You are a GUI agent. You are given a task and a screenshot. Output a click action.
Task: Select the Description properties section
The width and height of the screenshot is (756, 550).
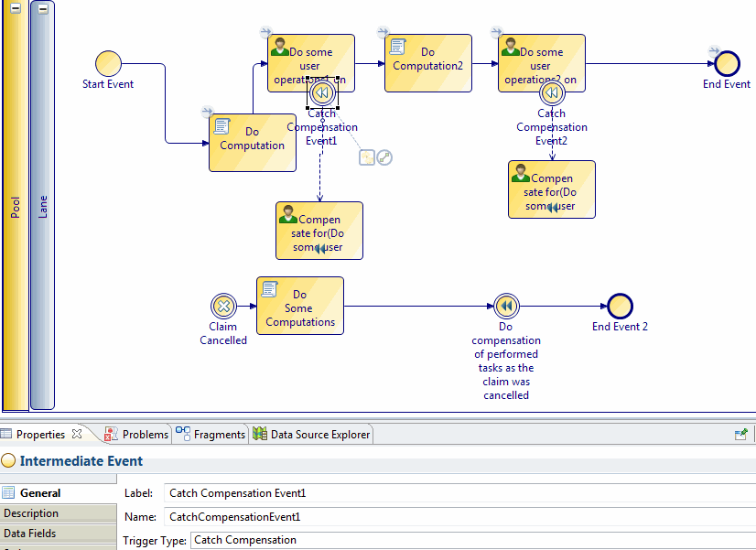(31, 513)
